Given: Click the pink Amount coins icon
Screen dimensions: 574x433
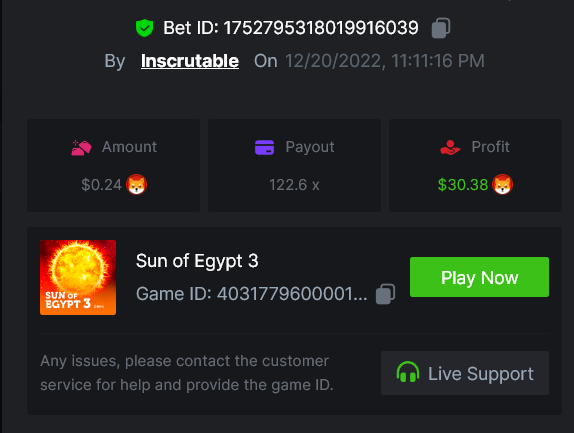Looking at the screenshot, I should tap(81, 148).
